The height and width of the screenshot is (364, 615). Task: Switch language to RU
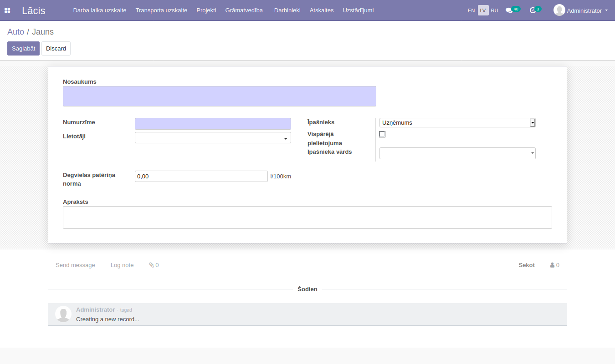(494, 10)
